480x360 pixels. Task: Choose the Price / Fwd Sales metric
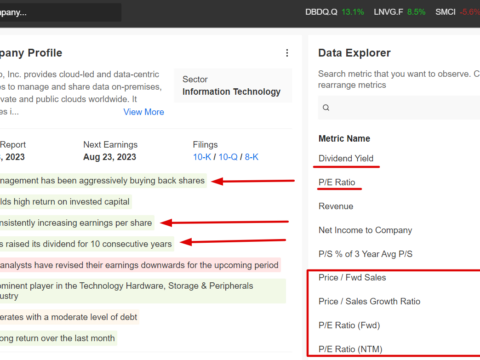352,278
